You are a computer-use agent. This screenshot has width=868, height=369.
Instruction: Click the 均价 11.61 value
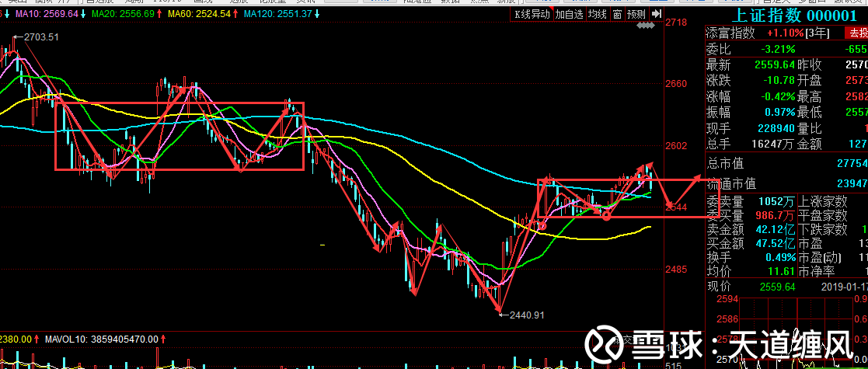click(x=783, y=271)
